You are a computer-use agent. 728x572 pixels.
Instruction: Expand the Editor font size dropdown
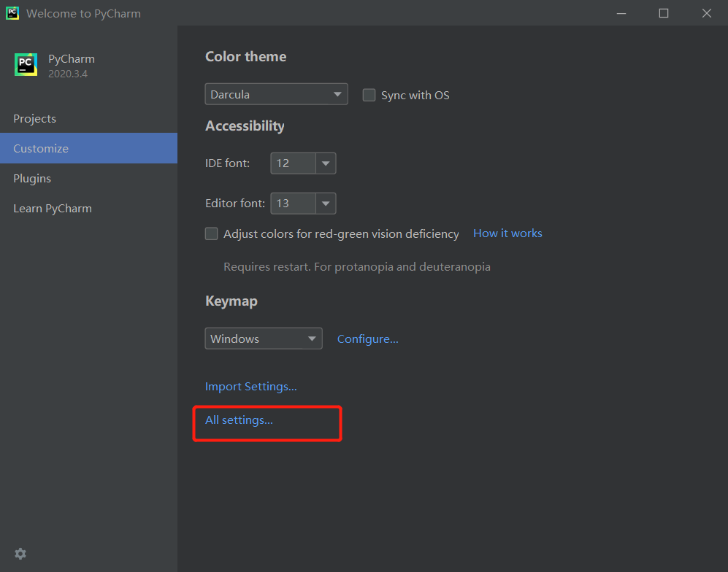[x=326, y=204]
